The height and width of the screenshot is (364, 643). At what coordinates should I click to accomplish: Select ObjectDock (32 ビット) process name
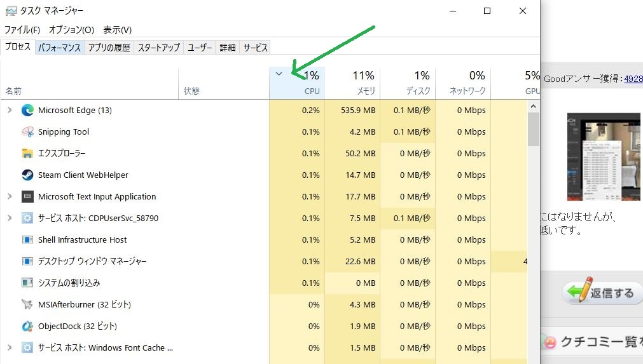pos(78,327)
